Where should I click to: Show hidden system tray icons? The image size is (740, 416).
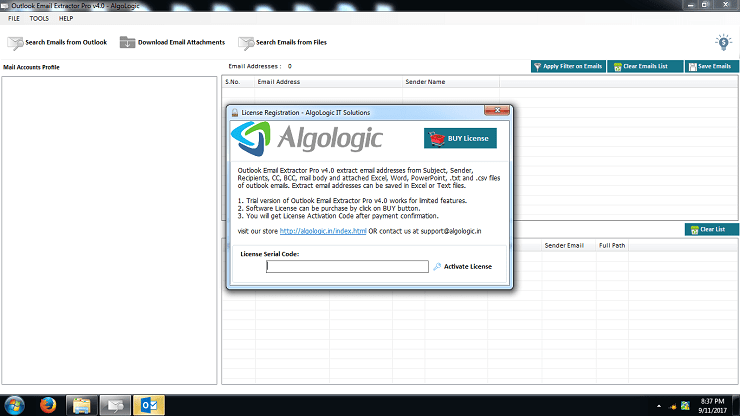659,406
